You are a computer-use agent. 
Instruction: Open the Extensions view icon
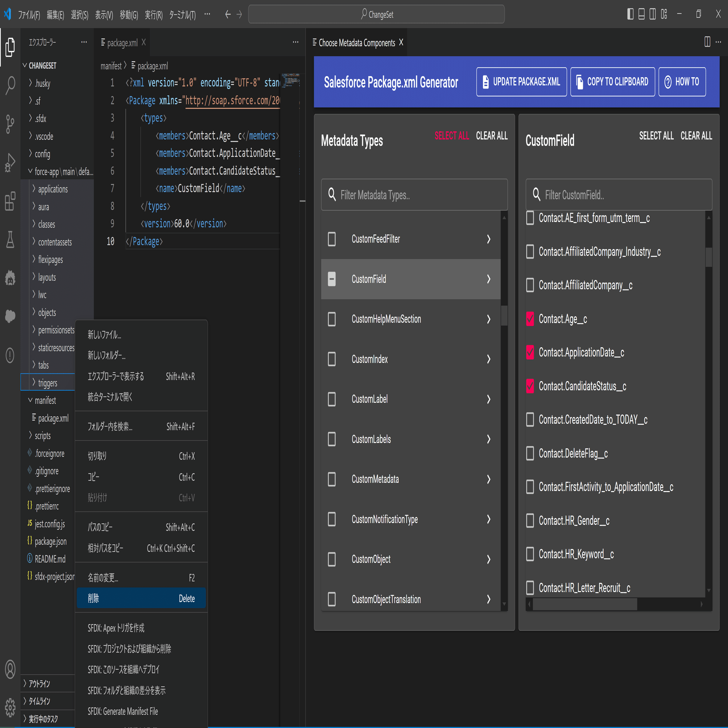pyautogui.click(x=10, y=201)
